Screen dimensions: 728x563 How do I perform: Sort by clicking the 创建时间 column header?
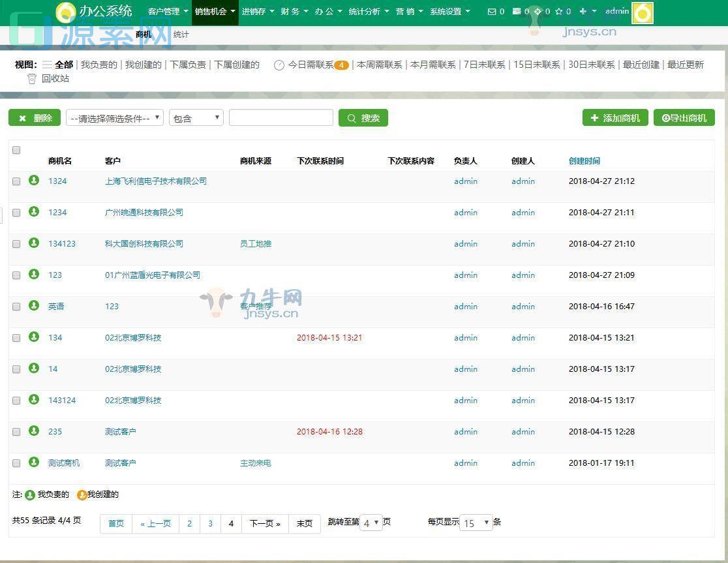pos(584,160)
